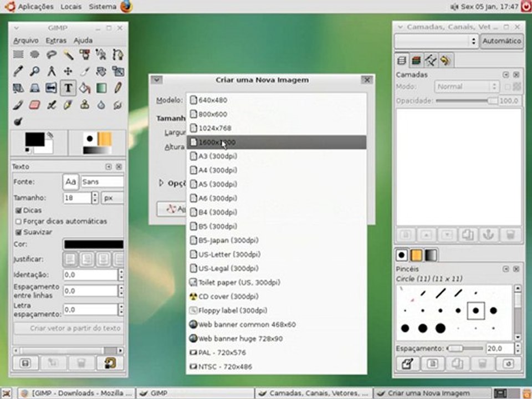Select the Blend gradient tool
532x399 pixels.
click(101, 88)
